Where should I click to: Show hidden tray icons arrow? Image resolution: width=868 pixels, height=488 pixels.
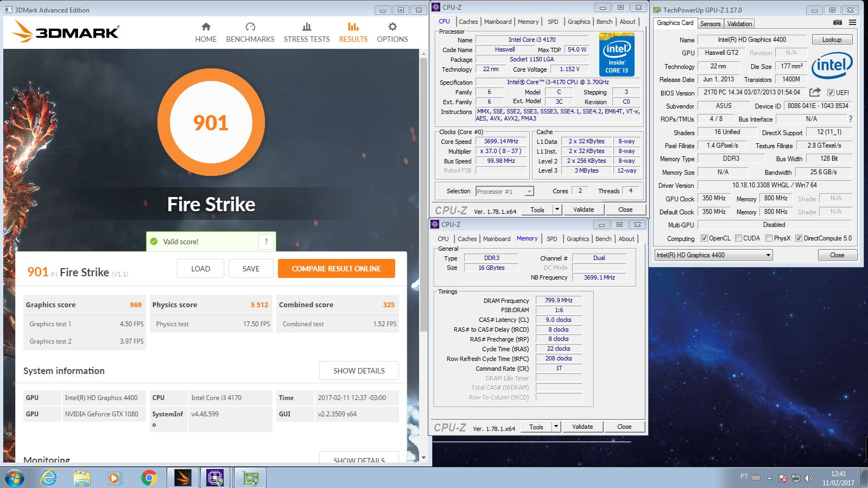click(x=769, y=478)
